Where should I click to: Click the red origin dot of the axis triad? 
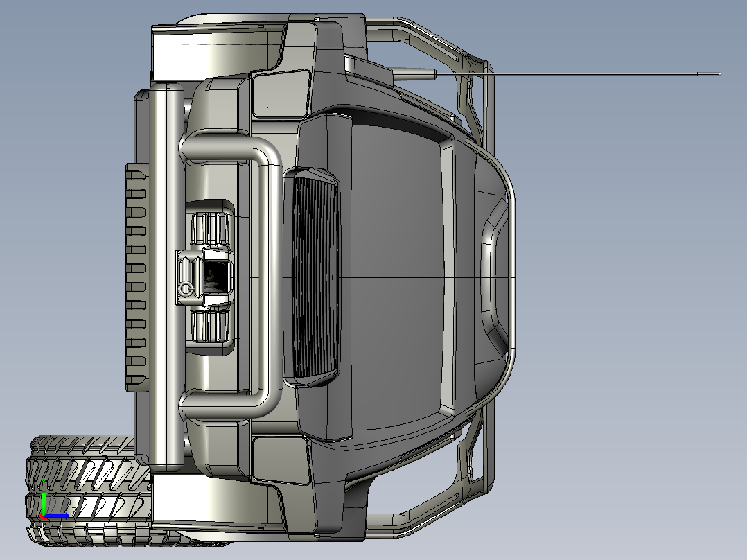pos(42,516)
